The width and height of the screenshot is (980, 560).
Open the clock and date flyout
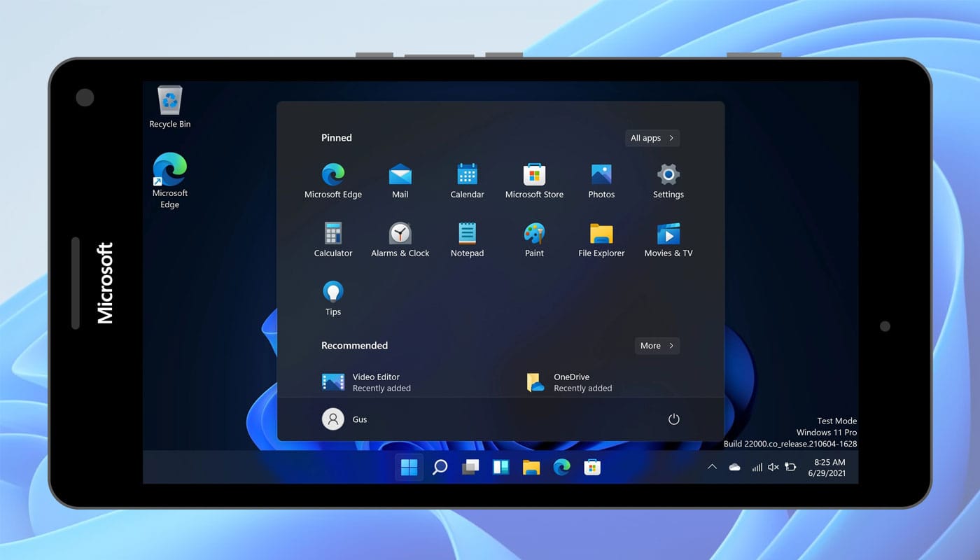[827, 468]
